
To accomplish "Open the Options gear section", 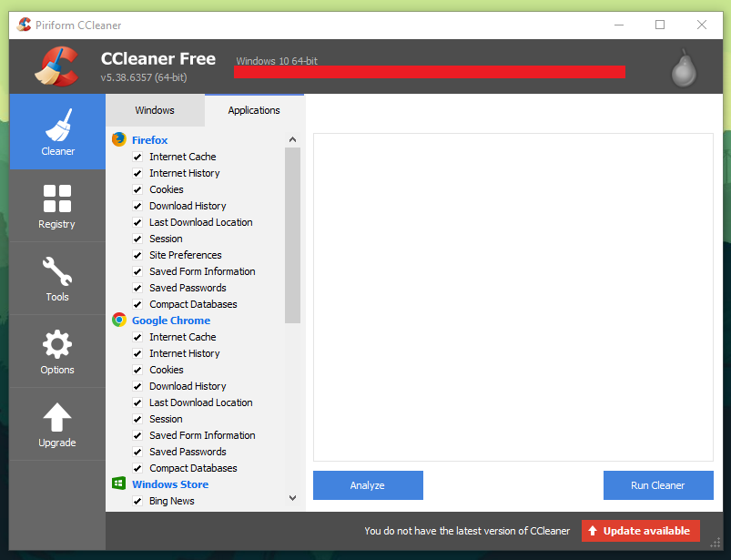I will point(57,351).
